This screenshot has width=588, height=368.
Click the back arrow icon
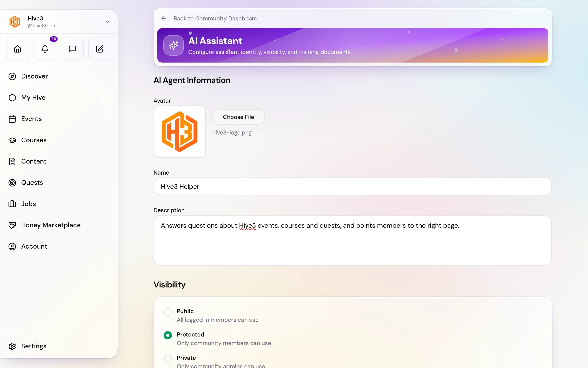pos(164,18)
